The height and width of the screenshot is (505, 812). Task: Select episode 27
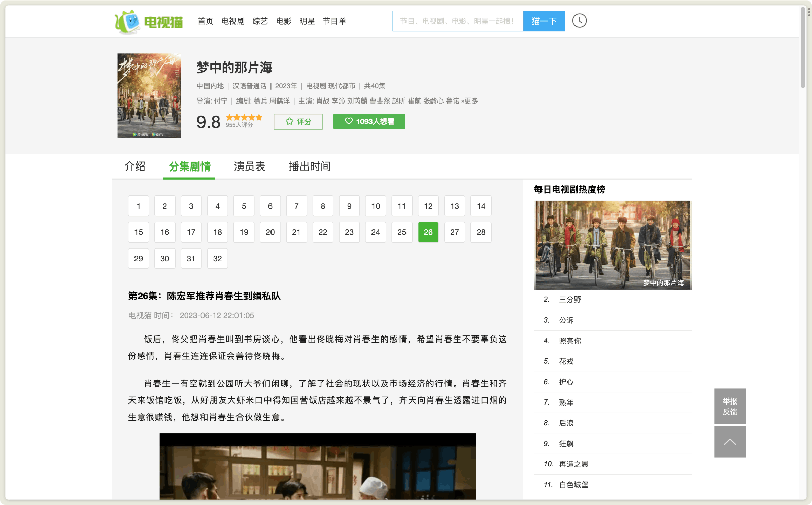click(455, 232)
